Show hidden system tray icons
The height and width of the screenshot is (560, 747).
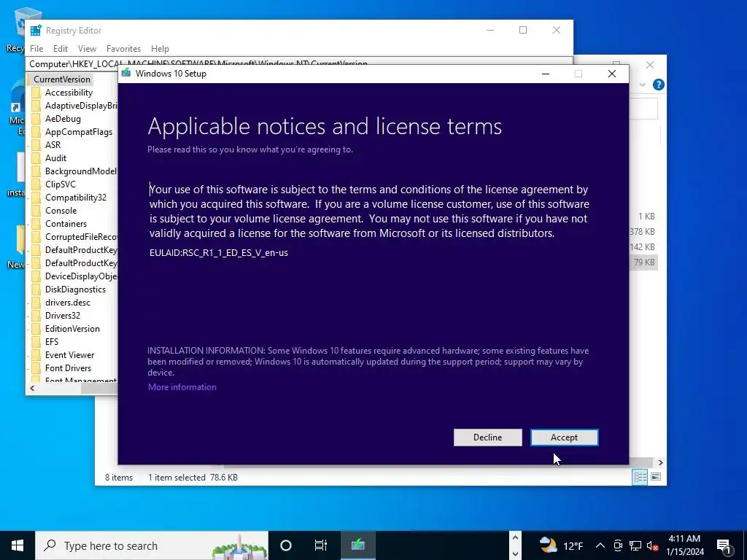pyautogui.click(x=600, y=545)
